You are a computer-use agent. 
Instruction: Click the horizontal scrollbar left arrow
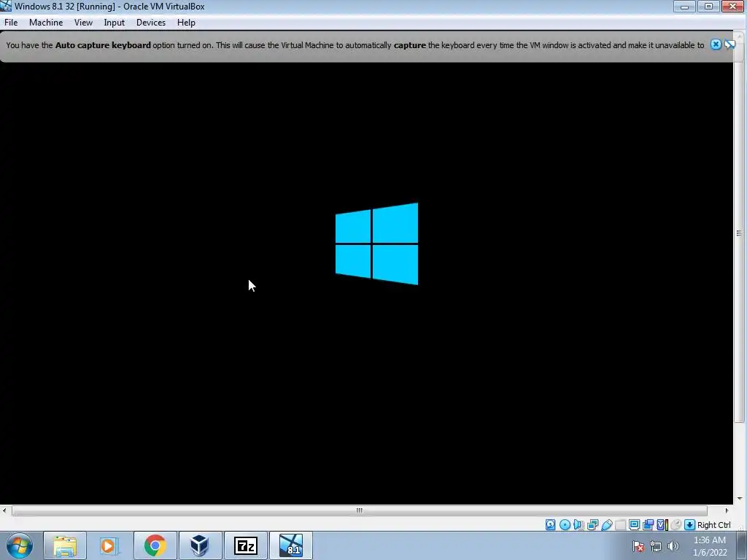[x=4, y=510]
